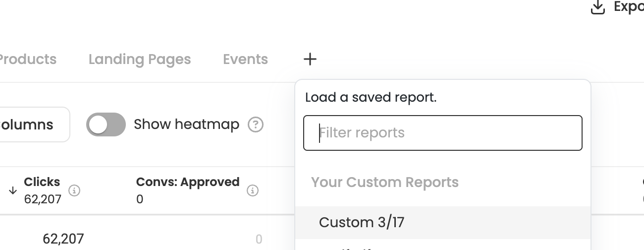Viewport: 644px width, 250px height.
Task: Click the Your Custom Reports section heading
Action: pos(384,182)
